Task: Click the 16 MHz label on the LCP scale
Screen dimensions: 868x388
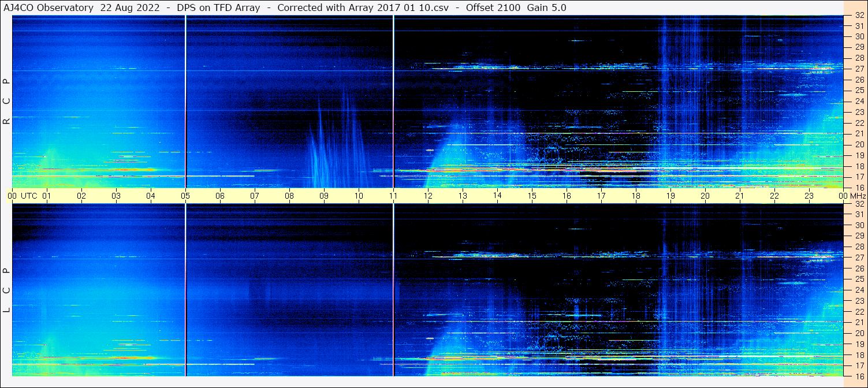Action: click(859, 376)
